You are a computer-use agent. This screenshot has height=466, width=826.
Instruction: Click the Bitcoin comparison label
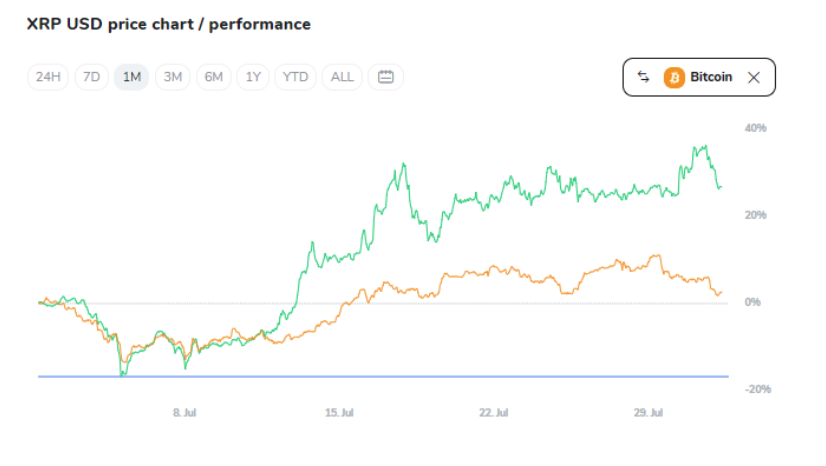point(711,77)
